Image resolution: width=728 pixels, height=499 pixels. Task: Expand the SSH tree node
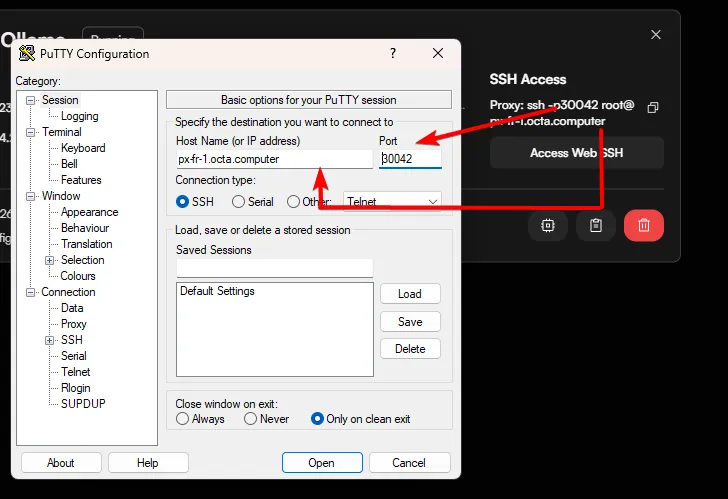49,340
